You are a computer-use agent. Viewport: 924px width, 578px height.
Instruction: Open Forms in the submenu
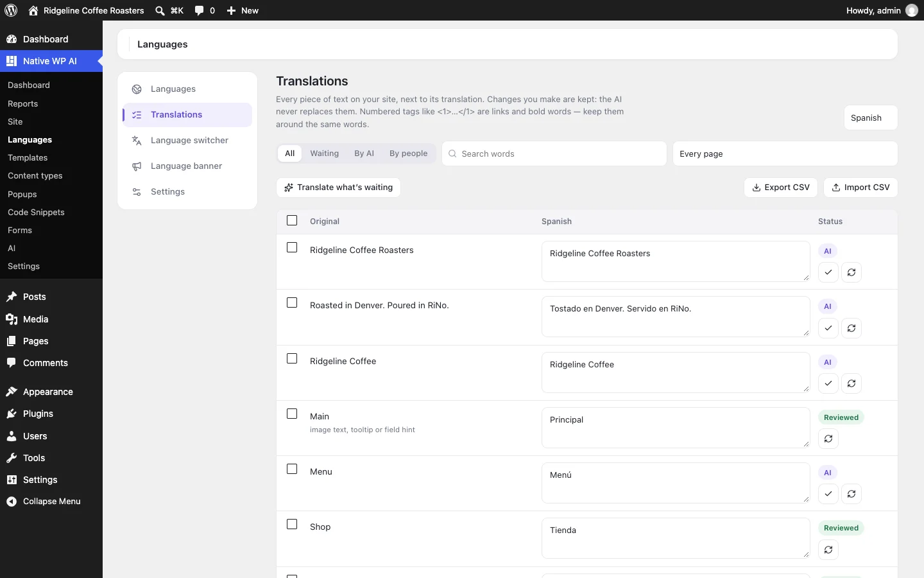(x=20, y=230)
